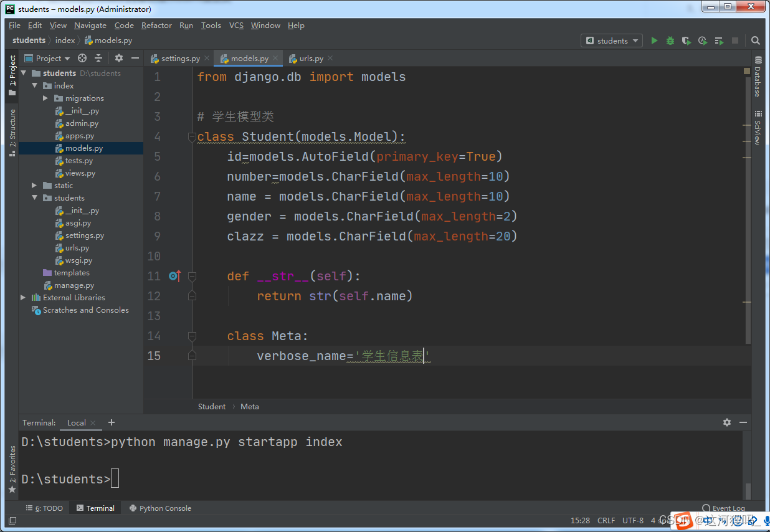
Task: Click the students breadcrumb in navigation bar
Action: [x=29, y=40]
